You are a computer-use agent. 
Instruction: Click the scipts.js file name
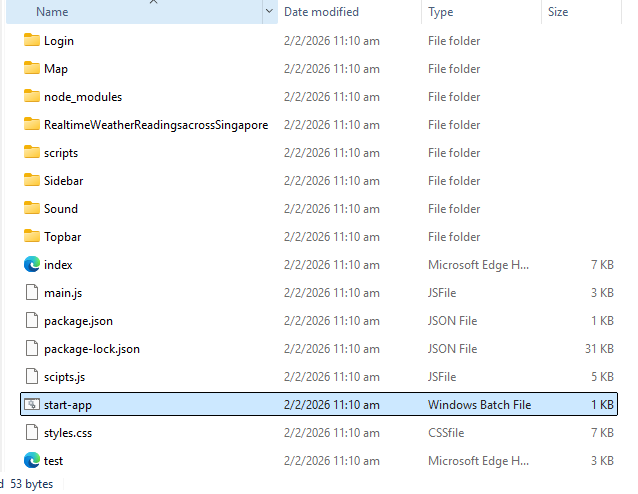(x=64, y=377)
